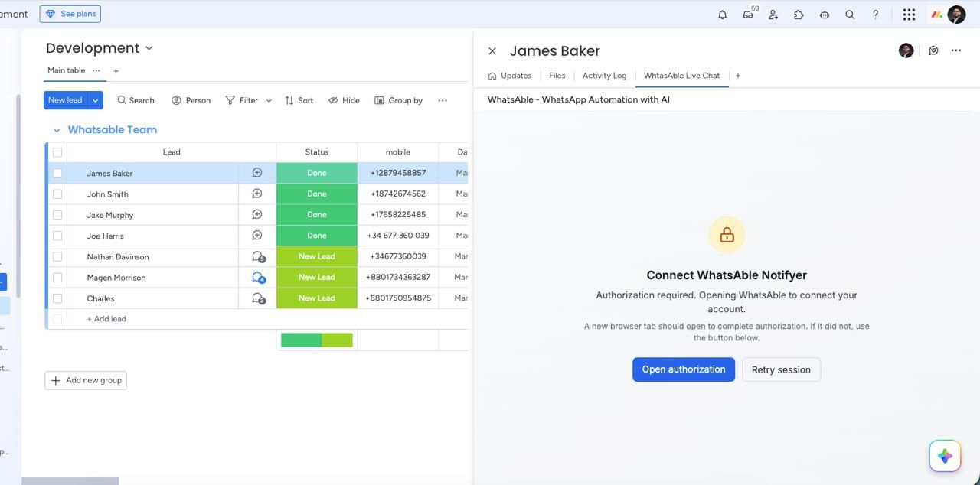Click Nathan Davinson's New Lead status cell
Viewport: 980px width, 485px height.
tap(317, 256)
